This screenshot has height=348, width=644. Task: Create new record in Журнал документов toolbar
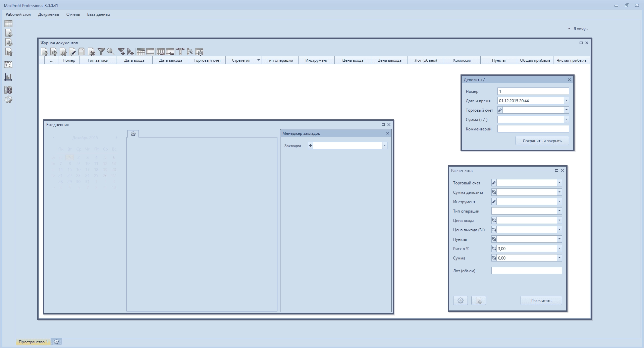coord(44,52)
